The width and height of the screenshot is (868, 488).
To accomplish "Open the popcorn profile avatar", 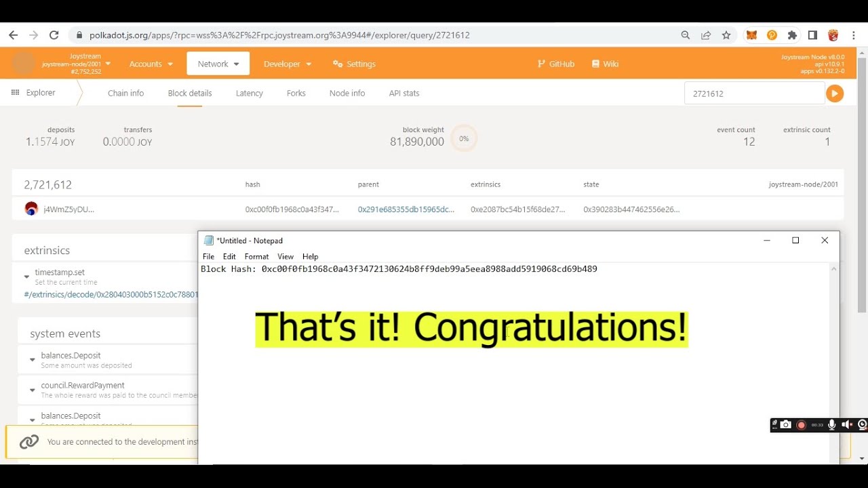I will pyautogui.click(x=833, y=35).
